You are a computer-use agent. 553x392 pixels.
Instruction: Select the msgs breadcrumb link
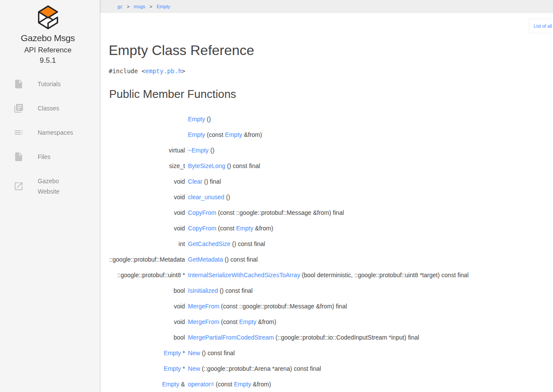tap(139, 6)
